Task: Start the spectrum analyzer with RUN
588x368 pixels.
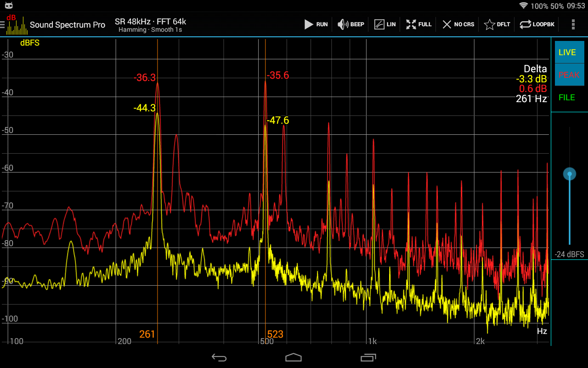Action: [x=316, y=24]
